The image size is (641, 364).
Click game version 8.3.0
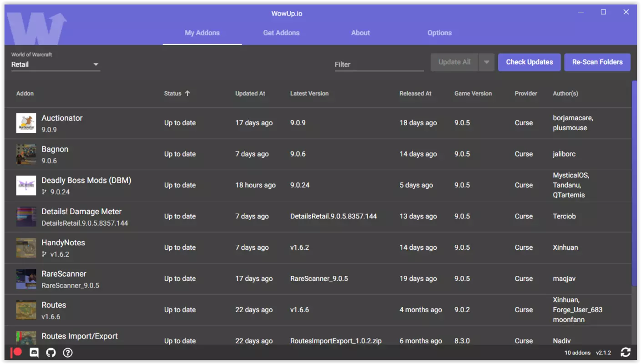(x=462, y=341)
